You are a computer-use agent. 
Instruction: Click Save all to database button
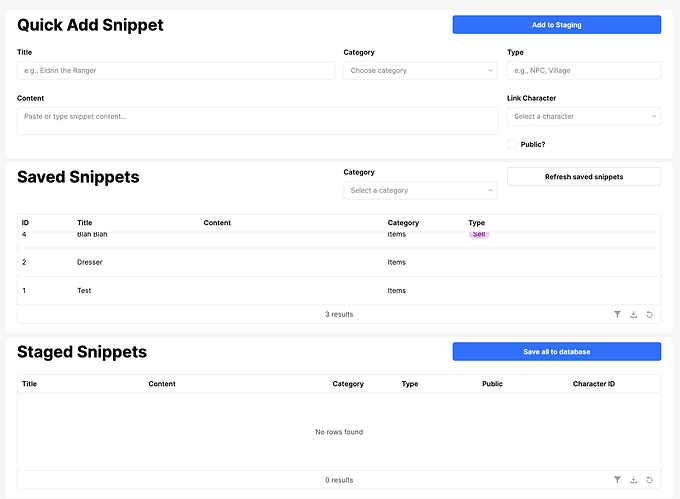coord(556,352)
